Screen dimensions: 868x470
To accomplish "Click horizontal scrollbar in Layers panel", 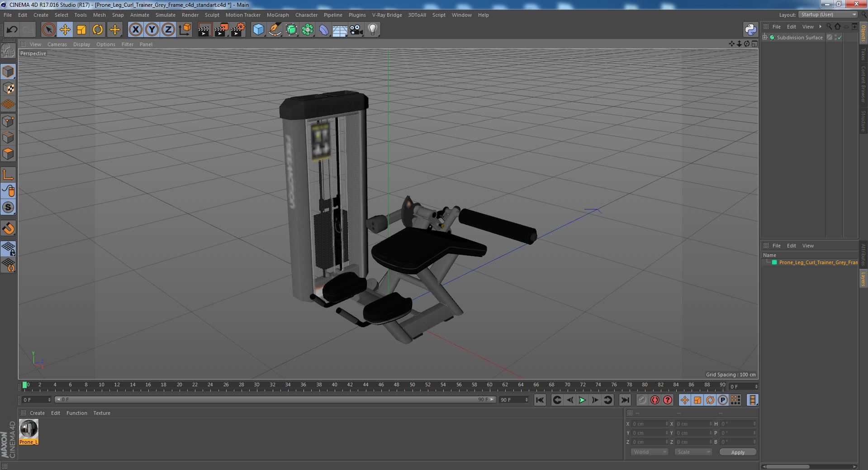I will point(787,466).
